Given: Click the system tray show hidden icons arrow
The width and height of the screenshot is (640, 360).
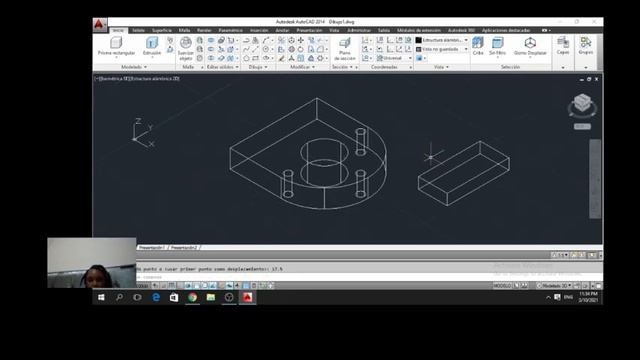Looking at the screenshot, I should pyautogui.click(x=548, y=298).
